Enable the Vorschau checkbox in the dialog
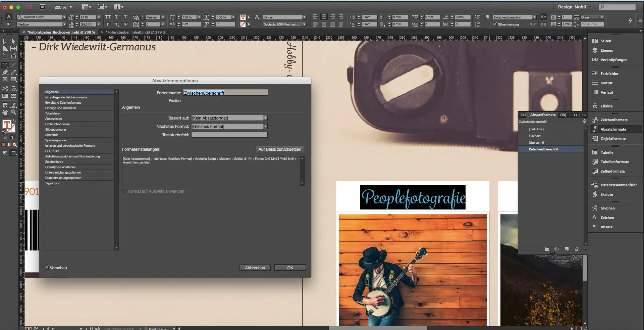Screen dimensions: 644x330 click(x=47, y=268)
